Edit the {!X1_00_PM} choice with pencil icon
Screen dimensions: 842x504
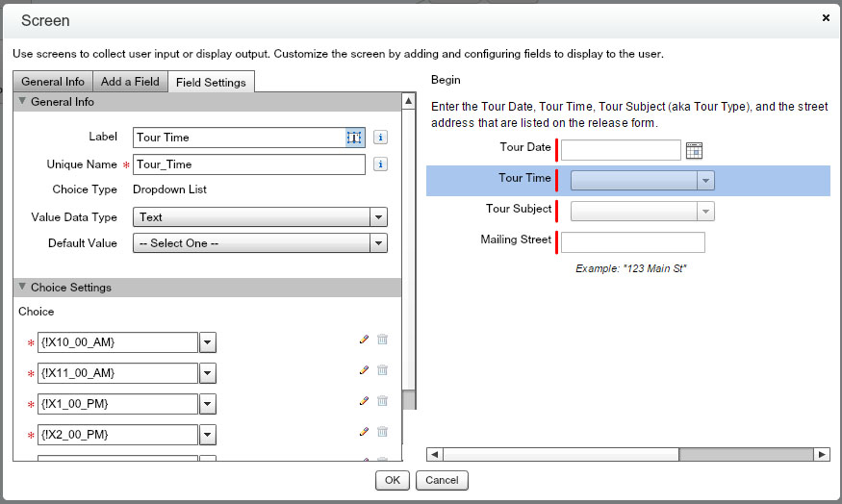pos(364,400)
